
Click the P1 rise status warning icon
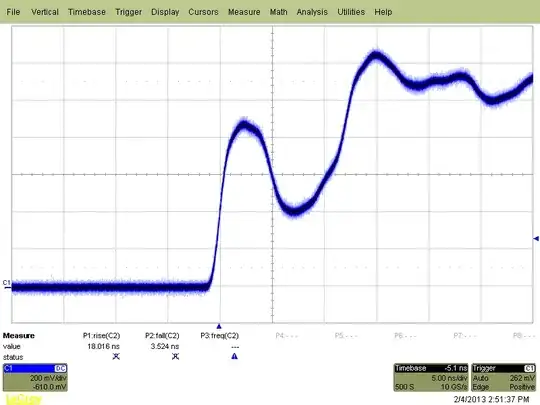click(116, 356)
